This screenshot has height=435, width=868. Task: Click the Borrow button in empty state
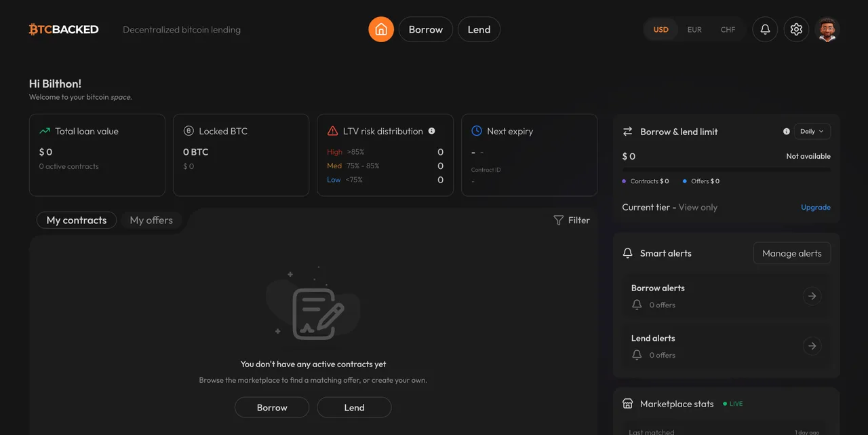tap(272, 407)
